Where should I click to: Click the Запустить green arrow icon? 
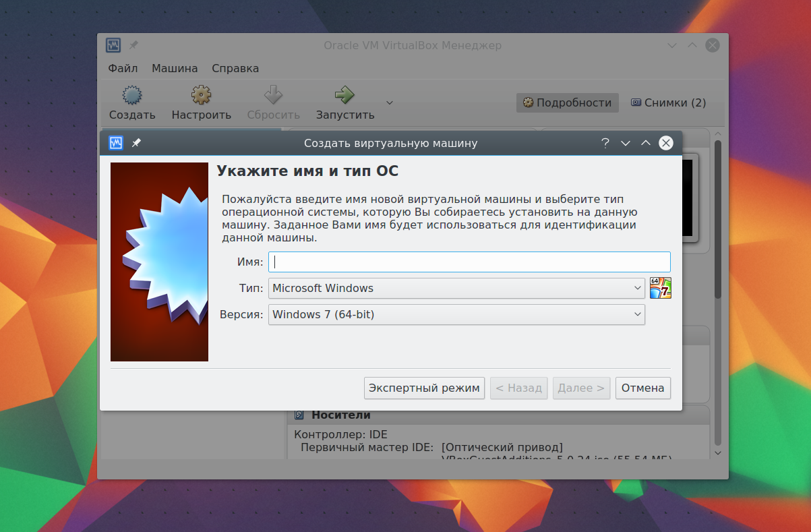(x=344, y=95)
